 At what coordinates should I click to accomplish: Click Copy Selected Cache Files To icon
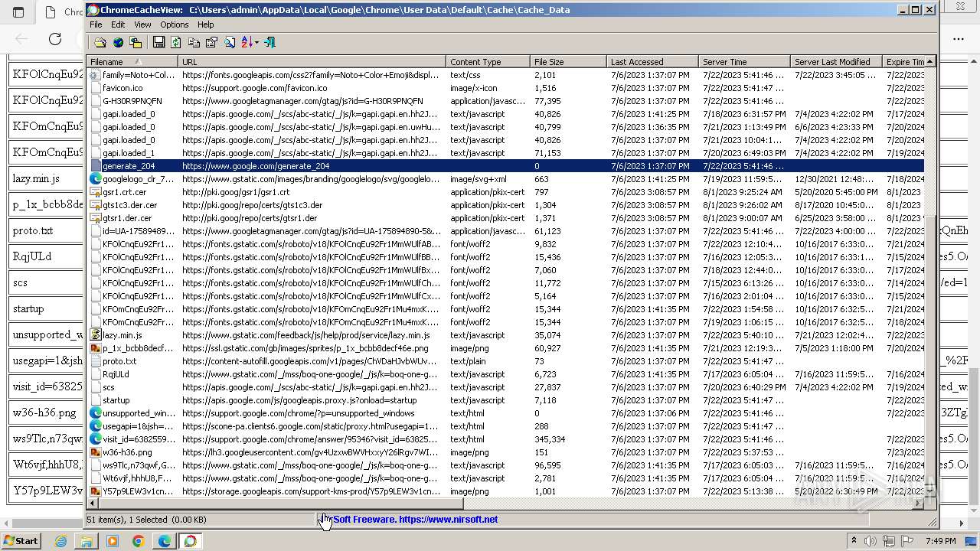point(136,42)
